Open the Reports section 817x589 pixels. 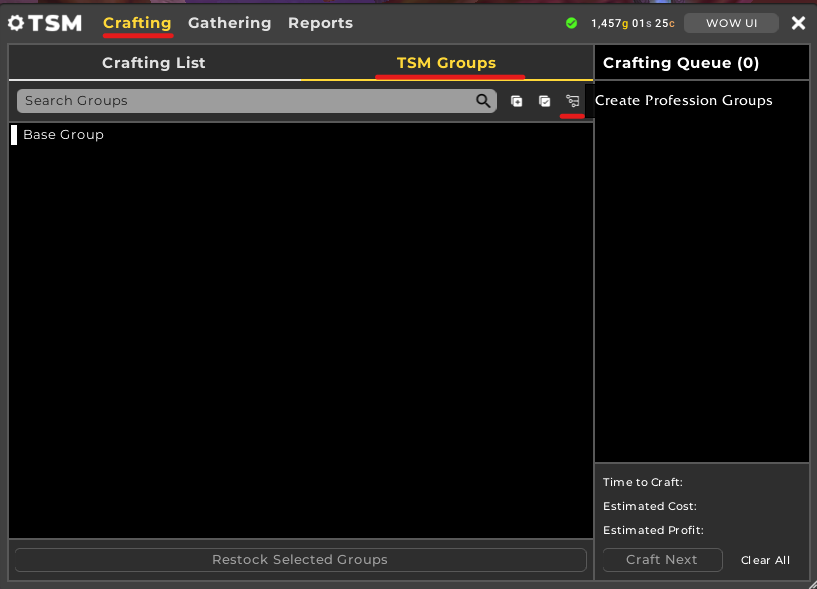click(x=320, y=23)
